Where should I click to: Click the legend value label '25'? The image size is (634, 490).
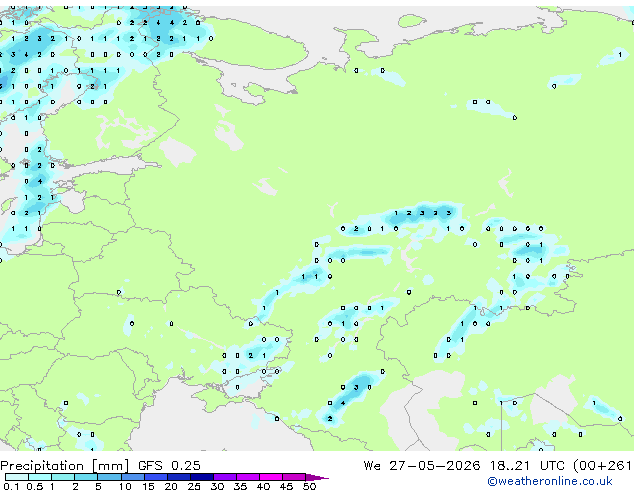194,486
